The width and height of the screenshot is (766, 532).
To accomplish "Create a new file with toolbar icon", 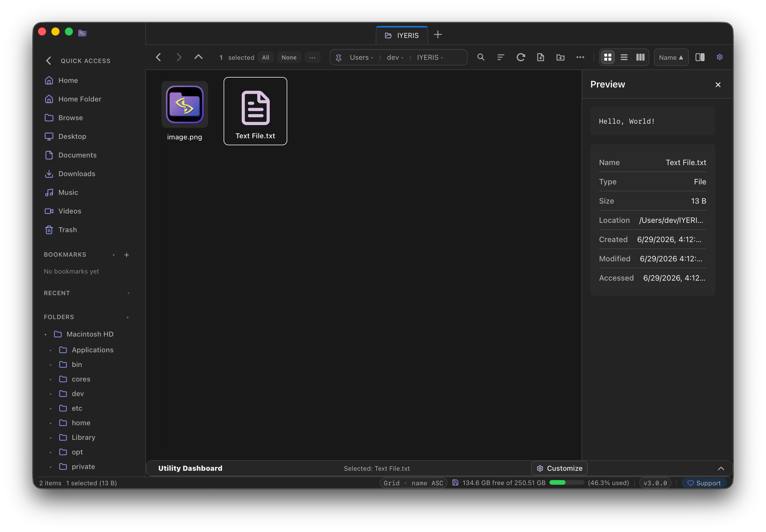I will pyautogui.click(x=540, y=57).
